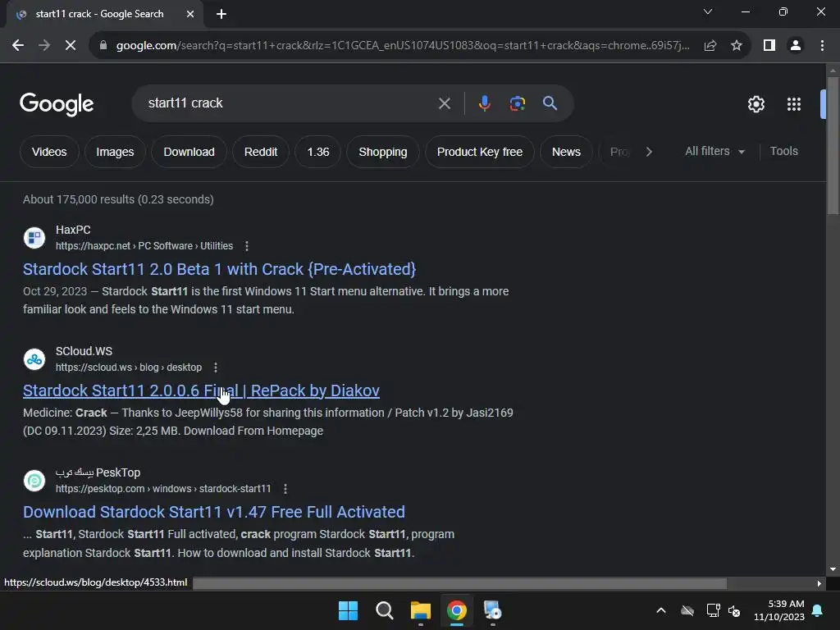The width and height of the screenshot is (840, 630).
Task: Select the 1.36 filter chip
Action: [318, 152]
